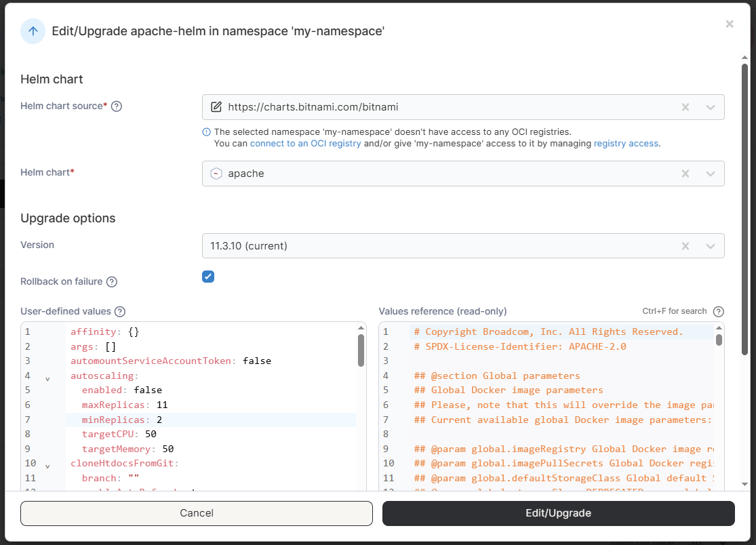
Task: Click the user-defined values editor scrollbar
Action: [x=361, y=349]
